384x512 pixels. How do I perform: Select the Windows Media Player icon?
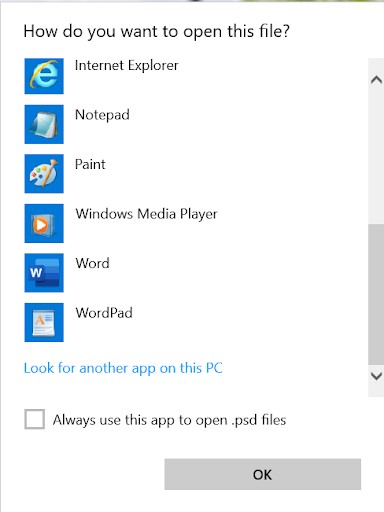point(44,223)
